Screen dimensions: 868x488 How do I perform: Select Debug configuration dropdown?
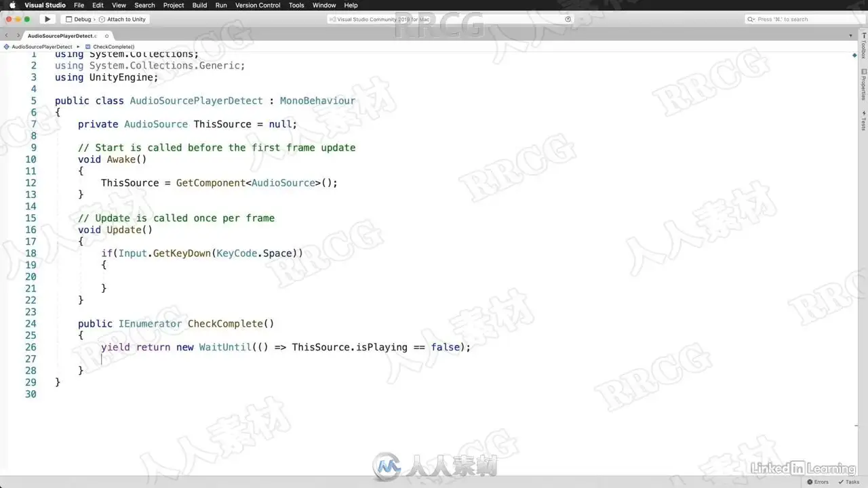[79, 19]
